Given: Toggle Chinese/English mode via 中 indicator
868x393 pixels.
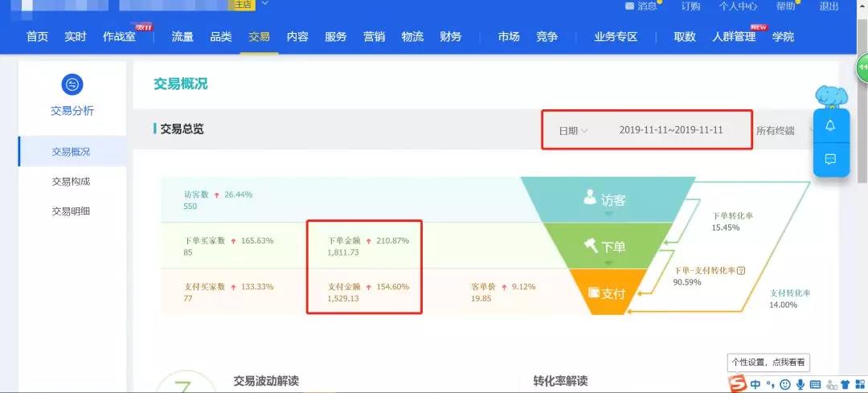Looking at the screenshot, I should coord(755,384).
